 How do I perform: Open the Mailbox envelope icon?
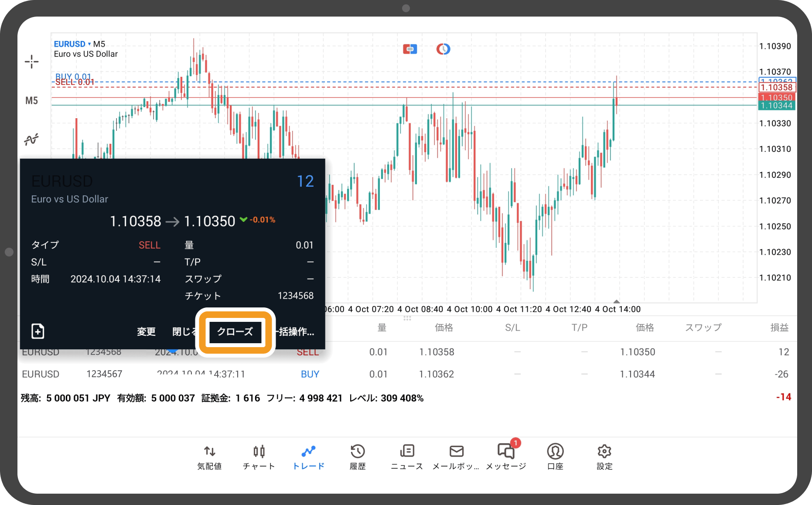pos(456,456)
